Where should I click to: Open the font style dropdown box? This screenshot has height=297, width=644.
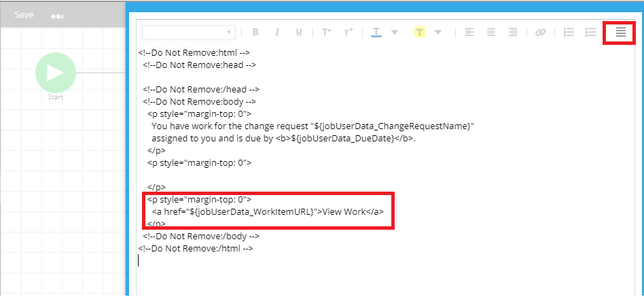(x=188, y=32)
